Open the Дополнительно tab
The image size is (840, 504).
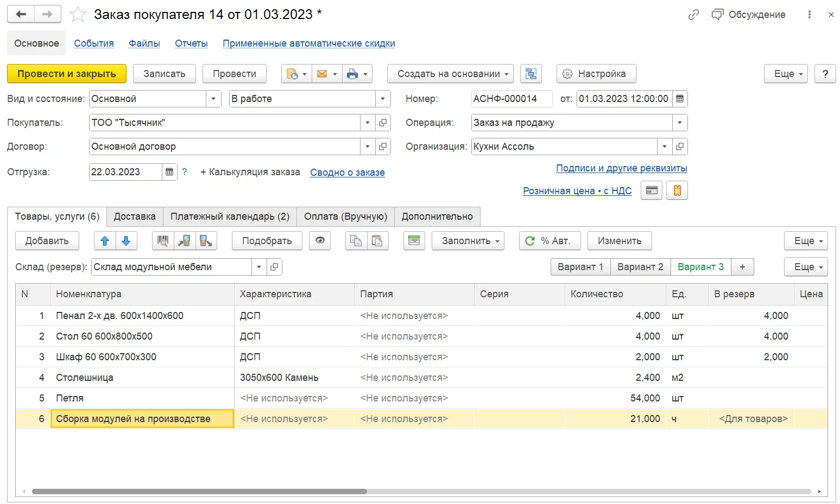[437, 216]
